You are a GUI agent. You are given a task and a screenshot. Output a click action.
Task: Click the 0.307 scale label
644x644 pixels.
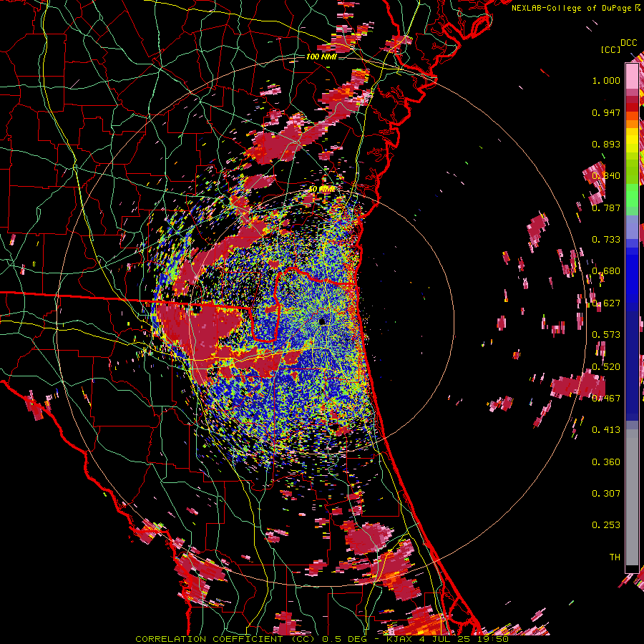606,494
